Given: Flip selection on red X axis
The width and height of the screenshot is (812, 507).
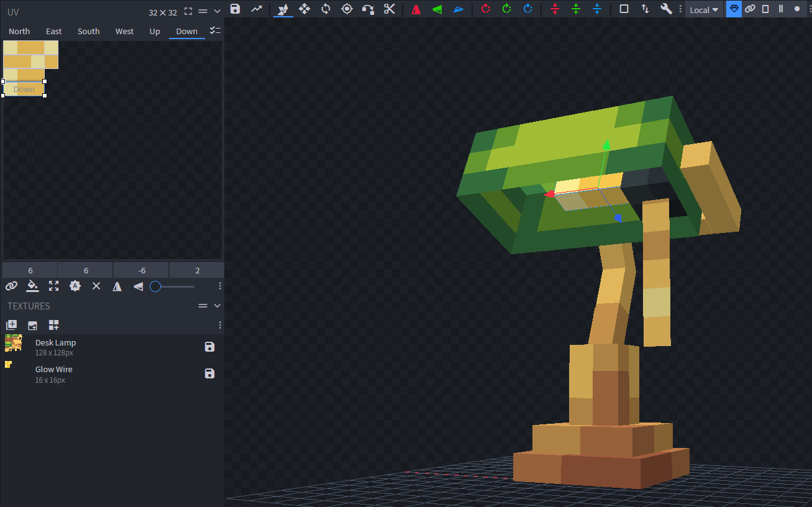Looking at the screenshot, I should [416, 9].
